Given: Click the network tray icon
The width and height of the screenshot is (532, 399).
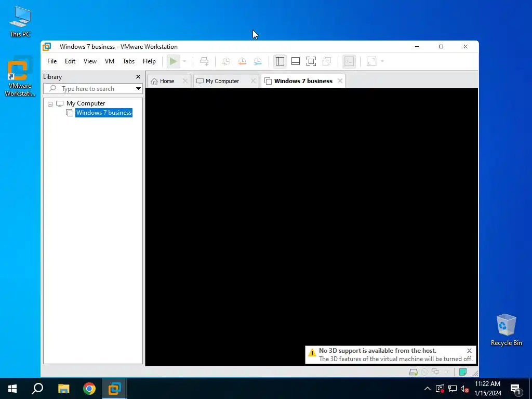Looking at the screenshot, I should pos(453,389).
